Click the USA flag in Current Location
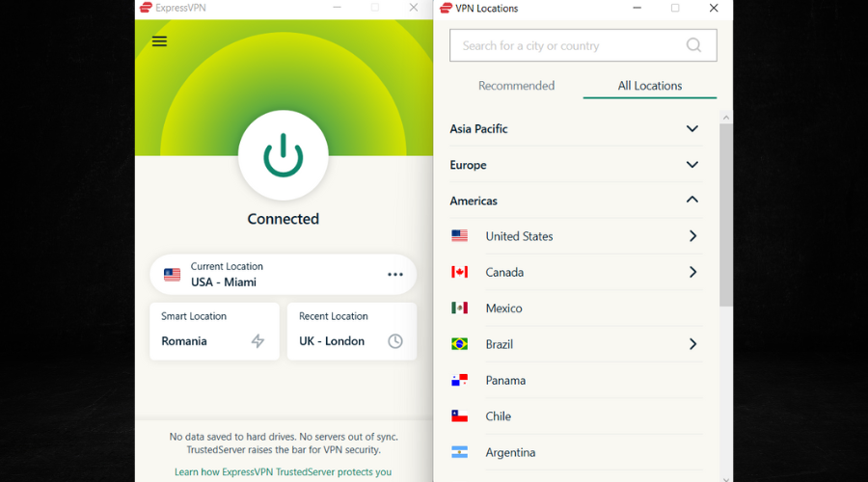The image size is (868, 482). pos(173,275)
